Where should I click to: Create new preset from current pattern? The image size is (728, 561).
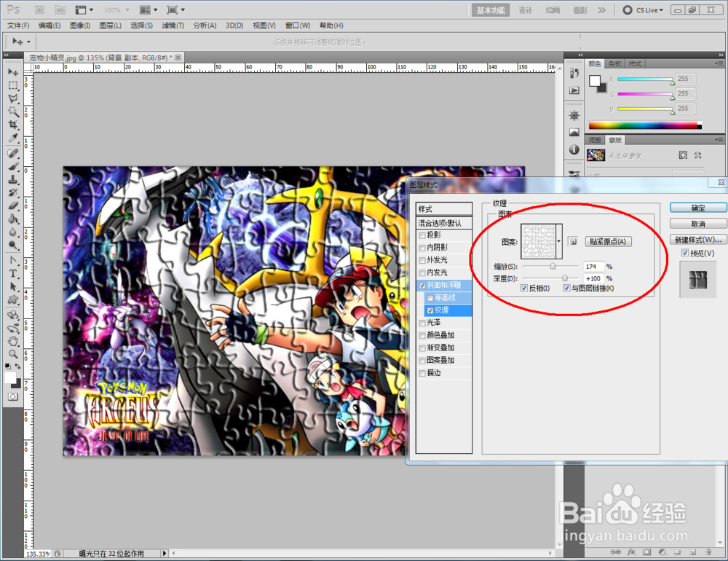tap(573, 242)
